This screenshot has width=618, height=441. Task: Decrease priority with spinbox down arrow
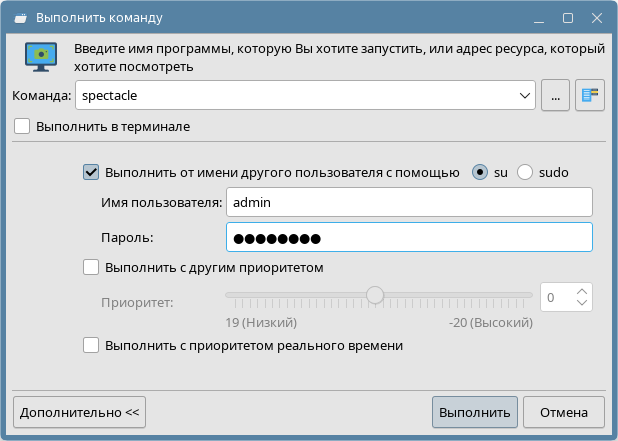[x=584, y=303]
